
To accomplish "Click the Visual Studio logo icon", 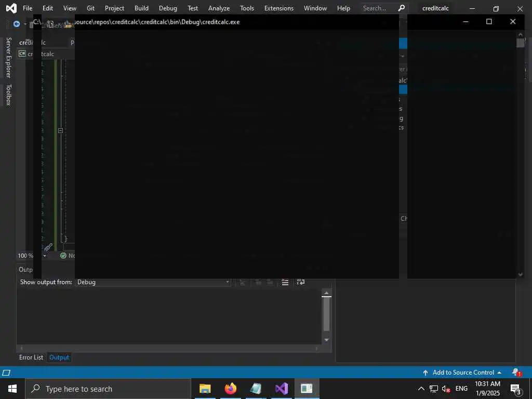I will 11,8.
